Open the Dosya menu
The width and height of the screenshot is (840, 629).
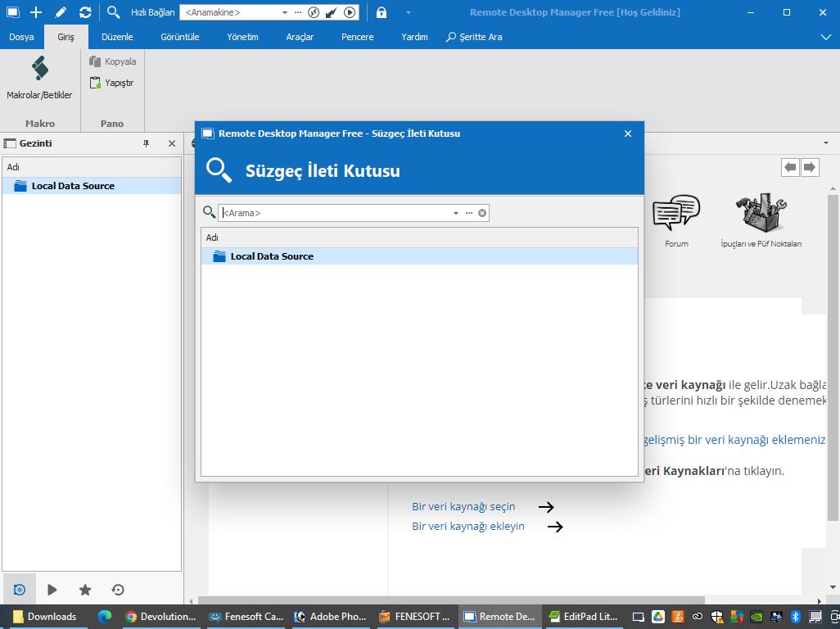[x=21, y=37]
